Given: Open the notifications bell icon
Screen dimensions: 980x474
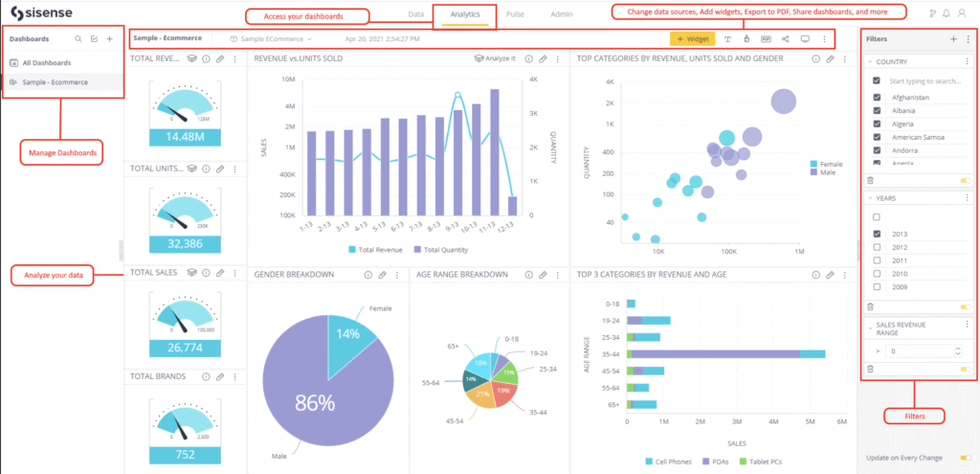Looking at the screenshot, I should pos(947,13).
